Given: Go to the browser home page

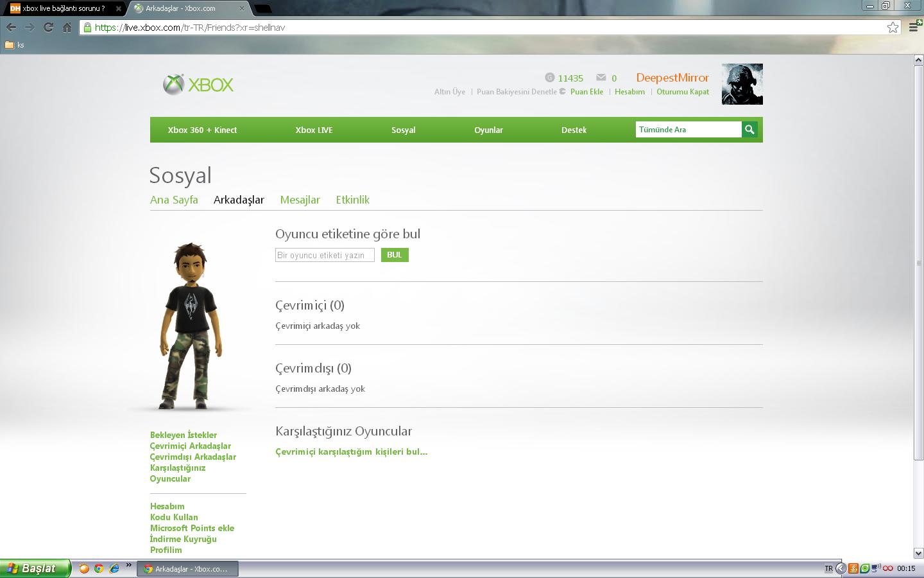Looking at the screenshot, I should (x=67, y=27).
